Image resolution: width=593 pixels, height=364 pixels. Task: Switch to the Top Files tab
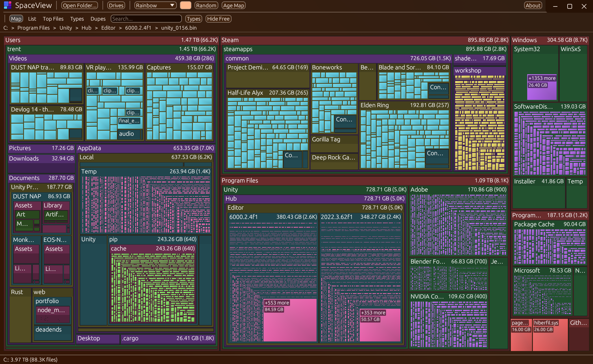click(x=53, y=19)
